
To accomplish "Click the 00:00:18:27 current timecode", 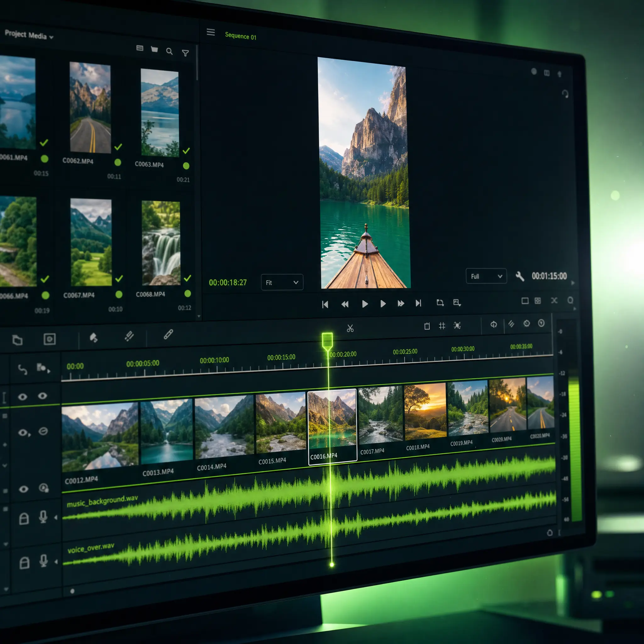I will 228,283.
